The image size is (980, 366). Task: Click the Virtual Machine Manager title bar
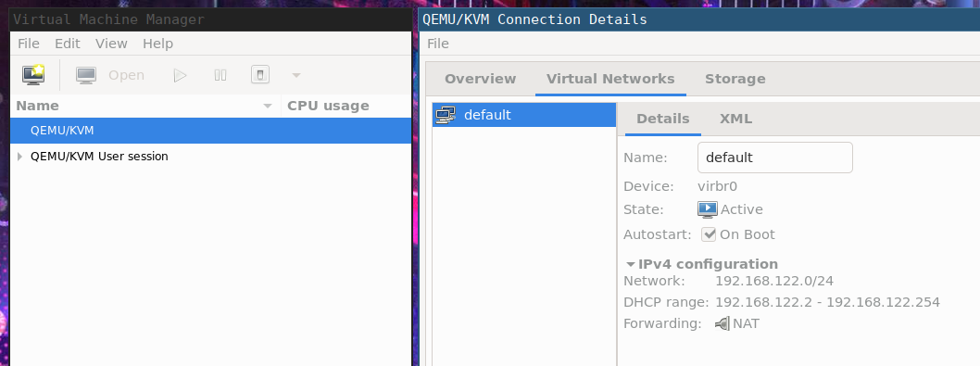coord(210,19)
